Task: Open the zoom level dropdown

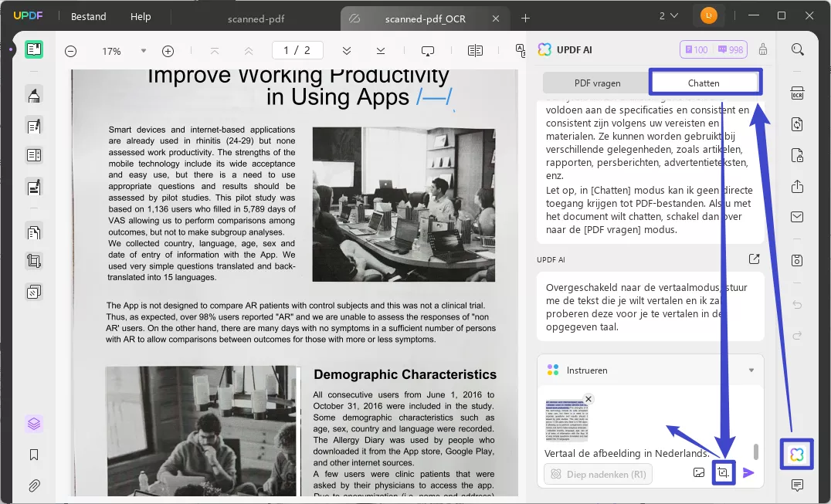Action: click(x=143, y=51)
